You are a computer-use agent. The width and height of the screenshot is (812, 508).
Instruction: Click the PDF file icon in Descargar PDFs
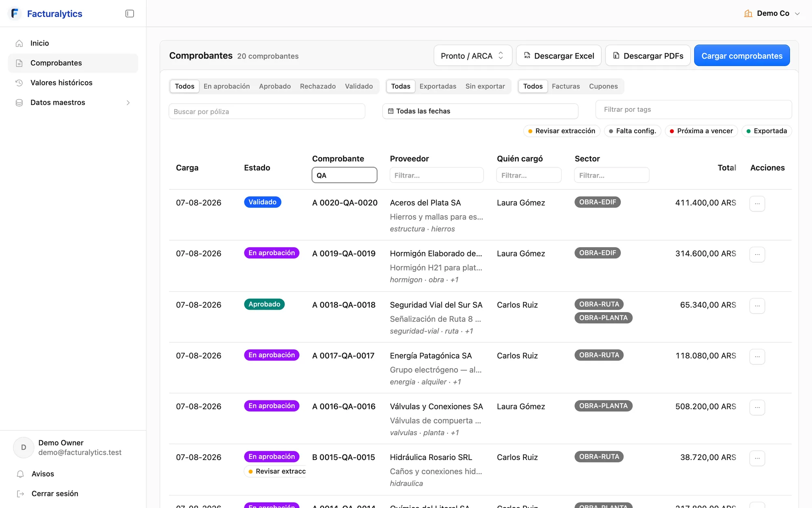pos(616,55)
